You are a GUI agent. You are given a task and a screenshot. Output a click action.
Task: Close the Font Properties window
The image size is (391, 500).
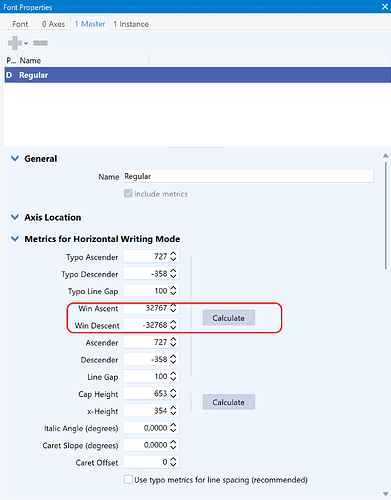(x=385, y=7)
